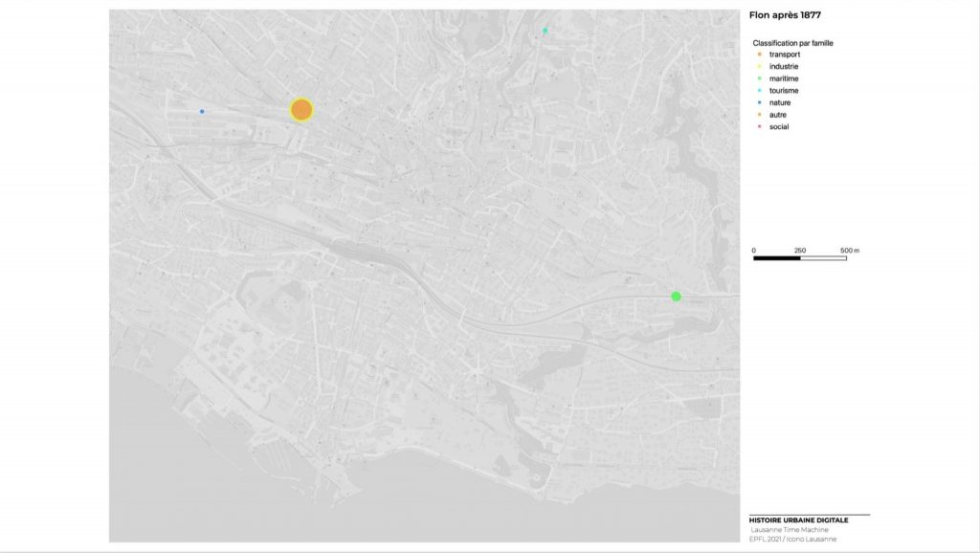
Task: Click the social legend pink dot
Action: [759, 127]
